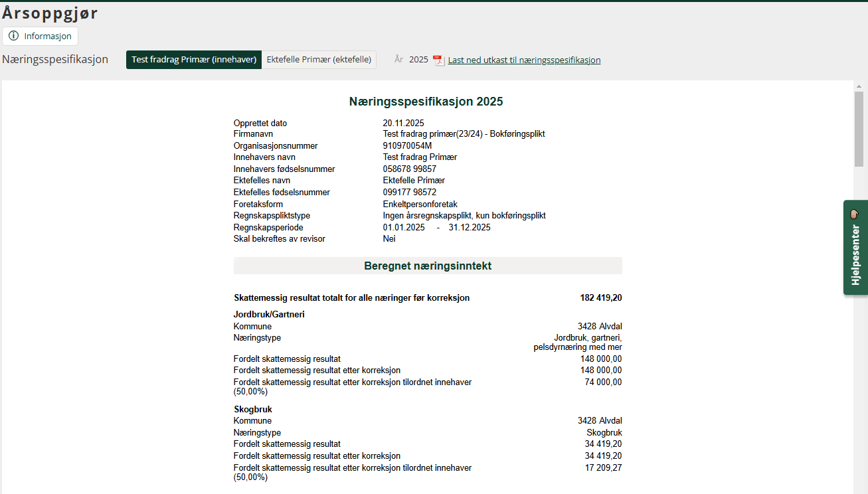Open Last ned utkast til næringsspesifikasjon link

(524, 60)
